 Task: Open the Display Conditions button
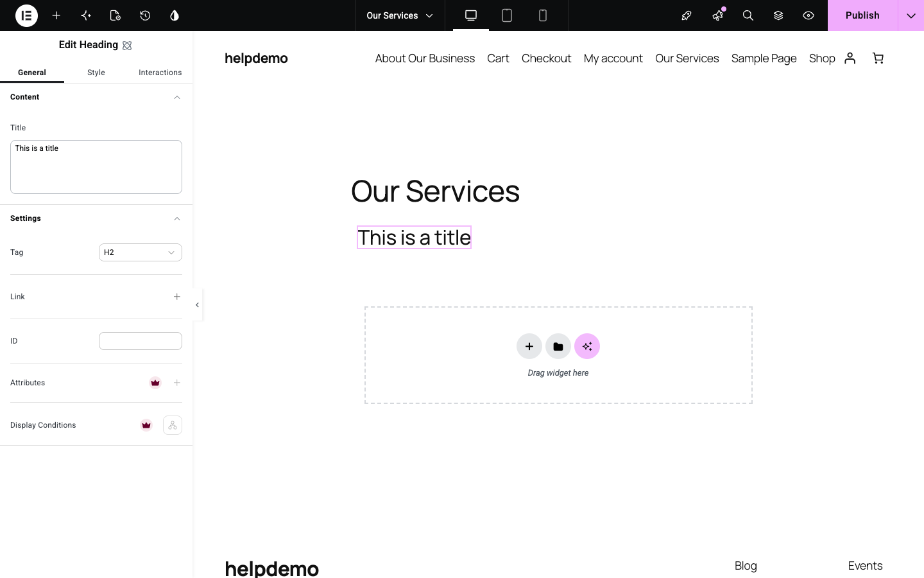point(173,425)
